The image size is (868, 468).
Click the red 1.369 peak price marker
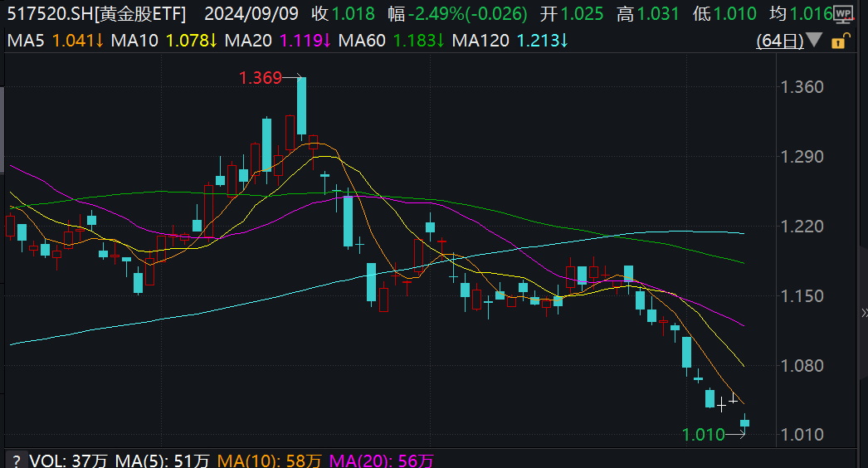click(x=261, y=78)
